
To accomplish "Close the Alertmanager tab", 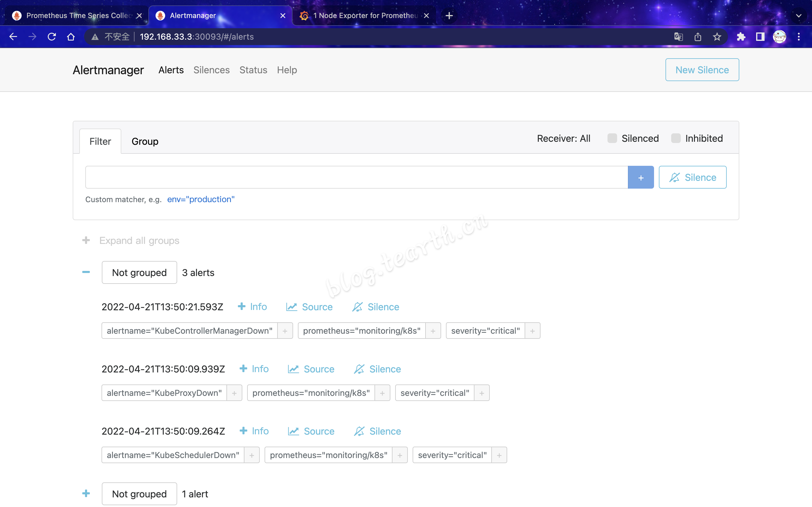I will coord(283,15).
